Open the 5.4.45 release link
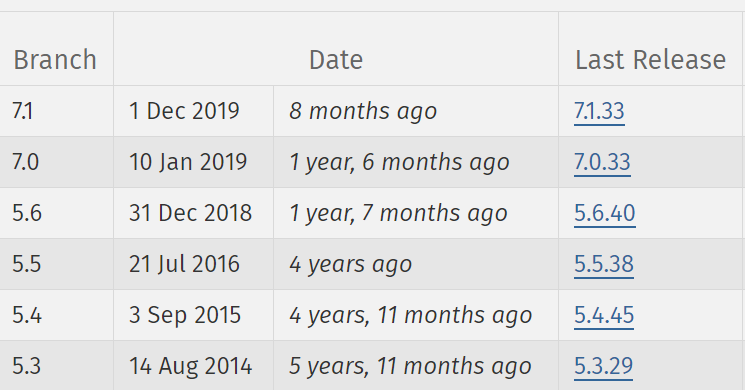This screenshot has width=745, height=390. pos(604,315)
